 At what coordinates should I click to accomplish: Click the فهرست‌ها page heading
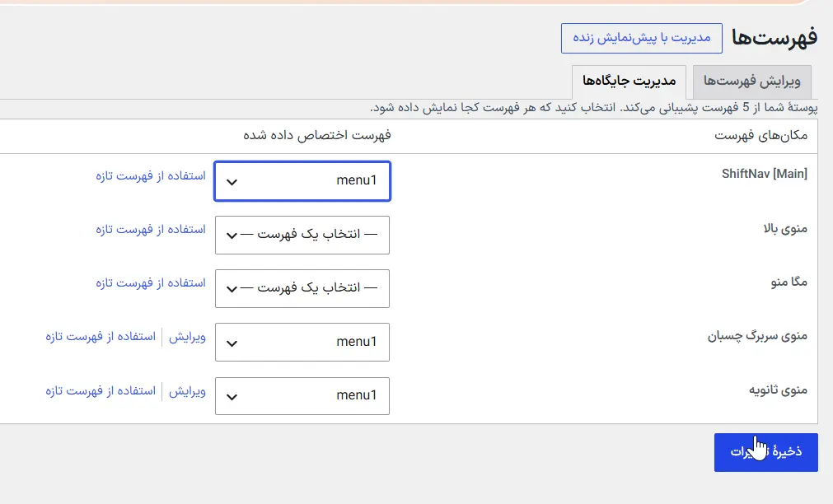[775, 38]
